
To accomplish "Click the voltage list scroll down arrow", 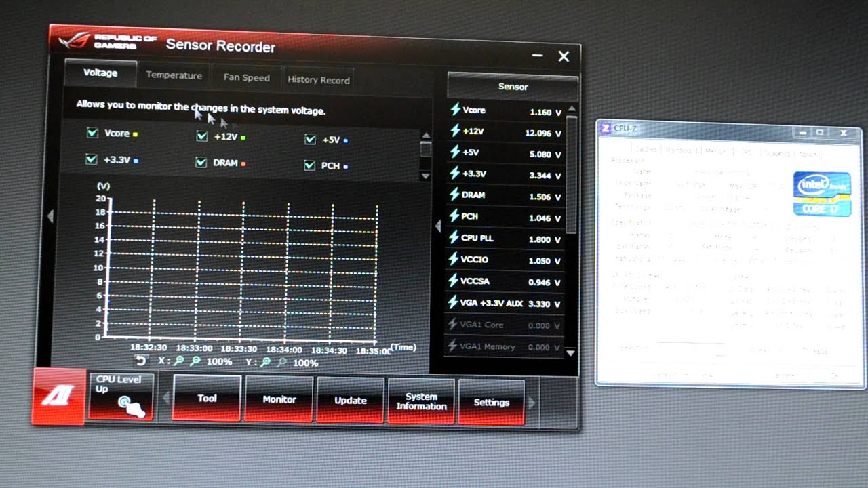I will (426, 176).
